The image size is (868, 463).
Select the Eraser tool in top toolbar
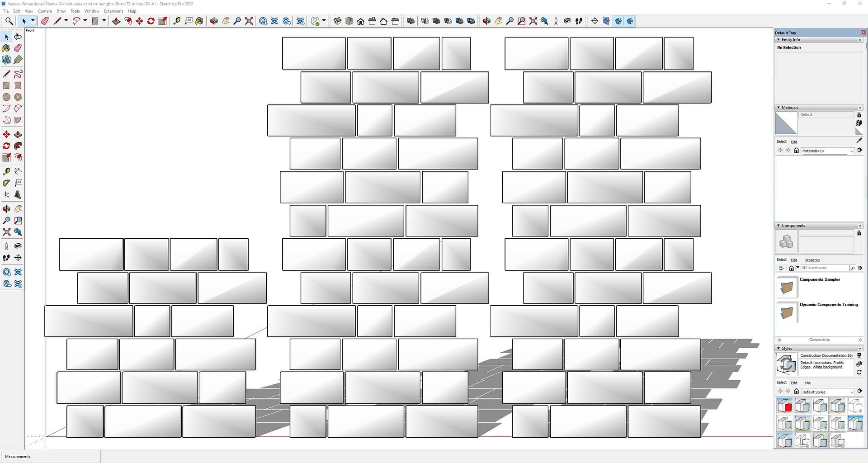click(45, 21)
